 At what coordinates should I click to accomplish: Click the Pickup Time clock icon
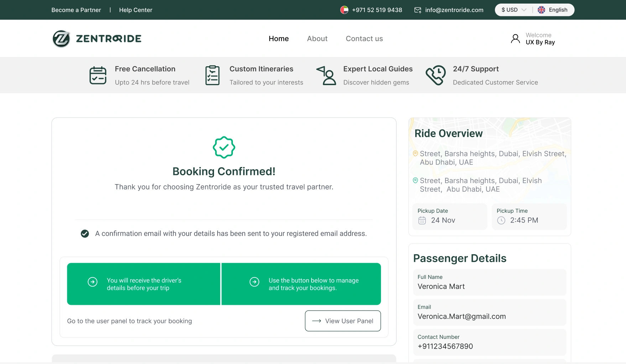[x=501, y=220]
